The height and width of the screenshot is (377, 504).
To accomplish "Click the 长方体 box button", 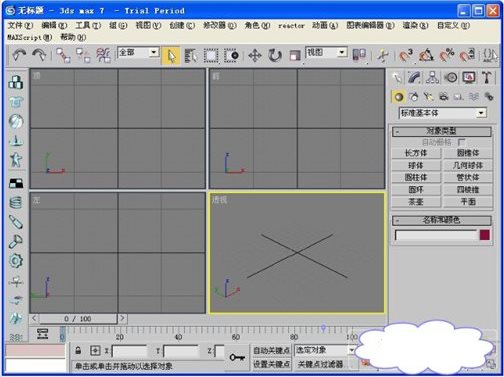I will pos(416,153).
